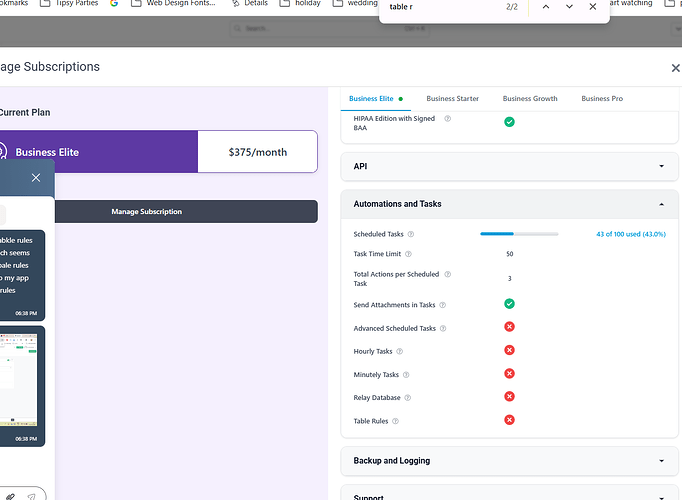Viewport: 682px width, 500px height.
Task: Click help icon beside Table Rules
Action: click(x=396, y=421)
